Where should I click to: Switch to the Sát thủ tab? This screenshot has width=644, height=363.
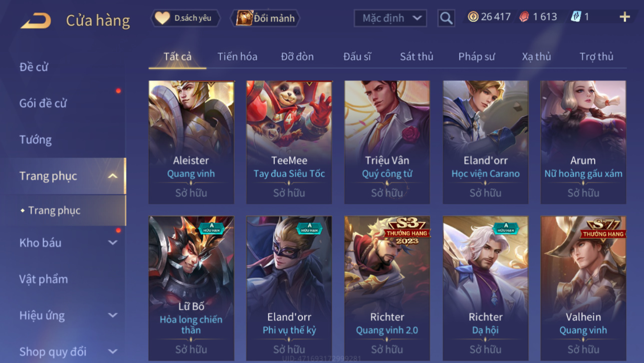click(417, 56)
